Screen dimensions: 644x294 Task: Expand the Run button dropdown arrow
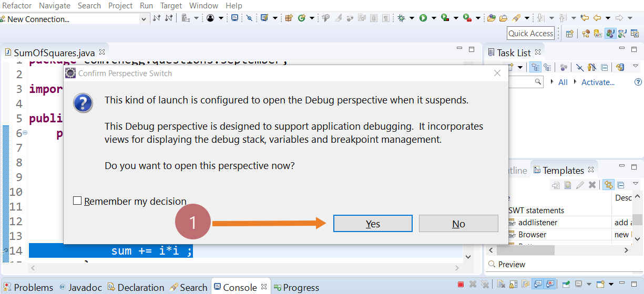(434, 18)
